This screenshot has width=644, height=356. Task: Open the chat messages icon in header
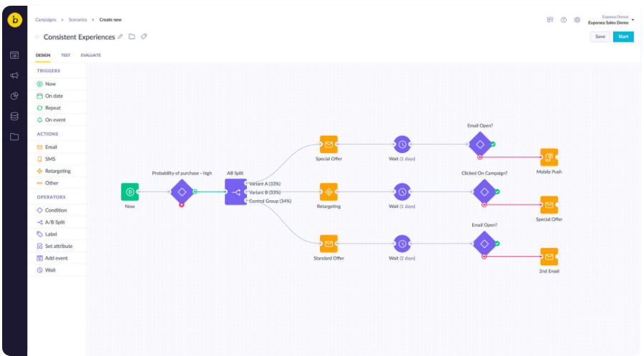pos(550,20)
